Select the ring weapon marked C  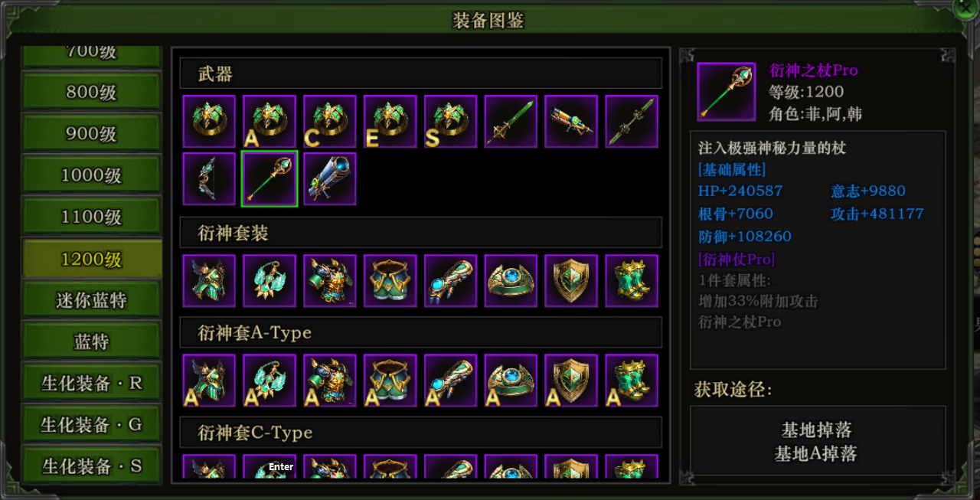pos(329,121)
